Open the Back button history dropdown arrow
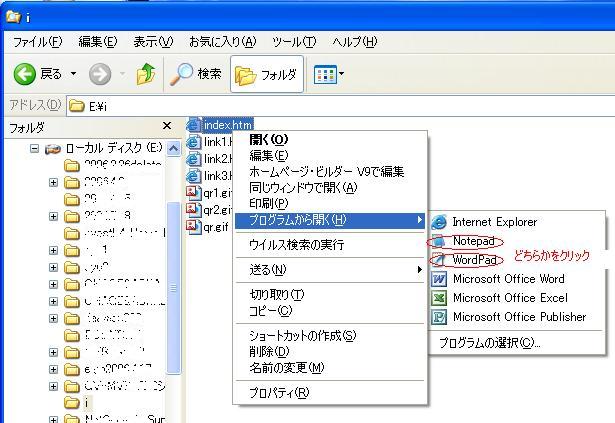Viewport: 615px width, 423px height. click(x=73, y=73)
